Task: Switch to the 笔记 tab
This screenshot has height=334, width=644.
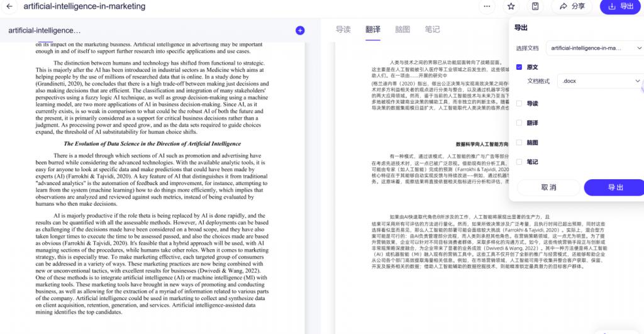Action: pyautogui.click(x=432, y=30)
